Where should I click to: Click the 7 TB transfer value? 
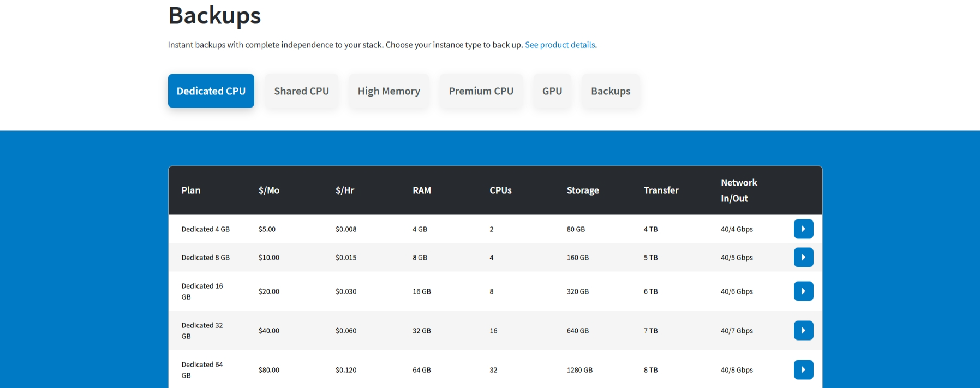(650, 331)
